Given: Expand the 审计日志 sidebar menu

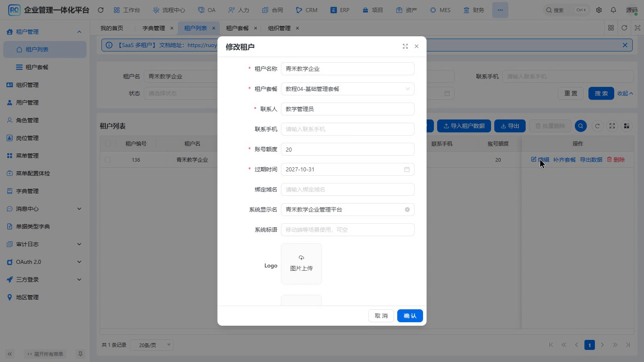Looking at the screenshot, I should pos(45,244).
